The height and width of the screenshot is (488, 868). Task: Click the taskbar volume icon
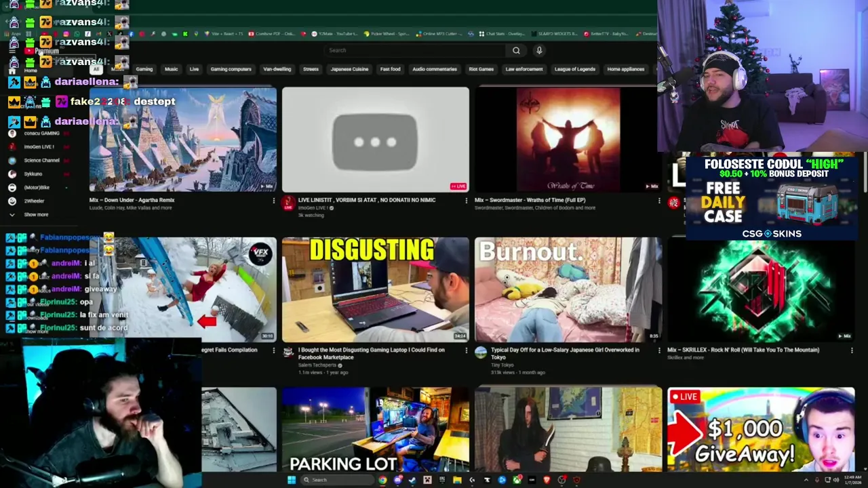point(836,480)
